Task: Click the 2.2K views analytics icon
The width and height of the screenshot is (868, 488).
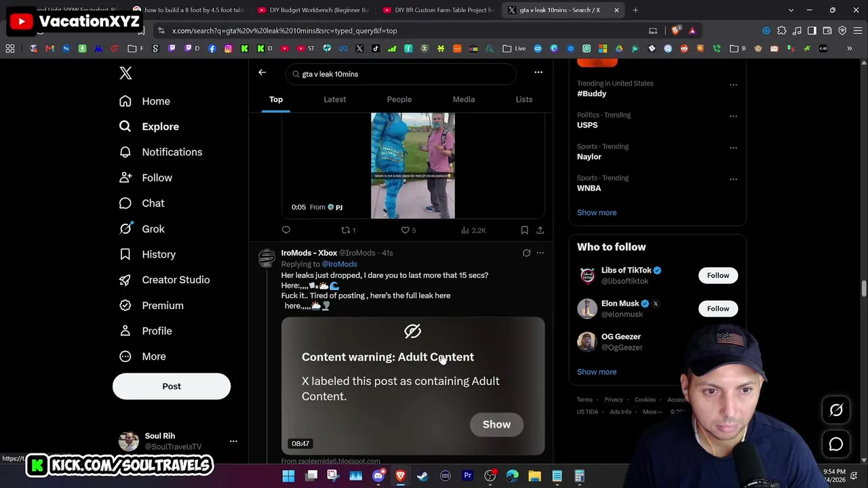Action: (473, 230)
